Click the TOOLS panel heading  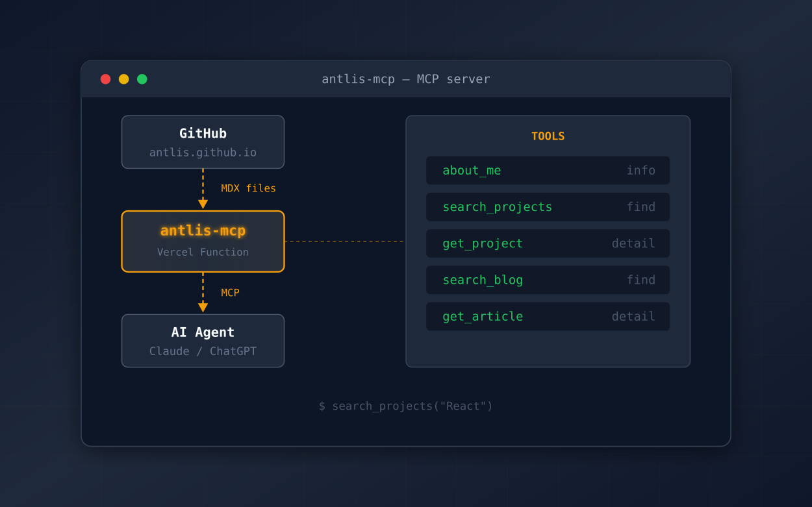pos(548,136)
